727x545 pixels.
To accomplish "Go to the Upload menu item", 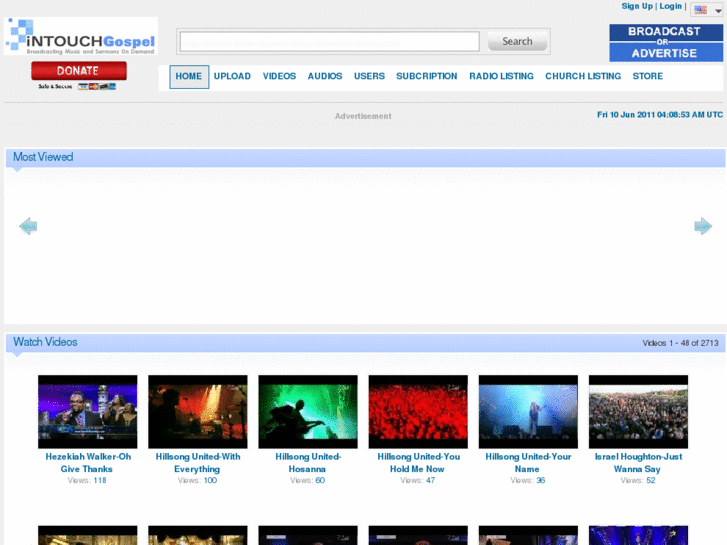I will coord(232,77).
